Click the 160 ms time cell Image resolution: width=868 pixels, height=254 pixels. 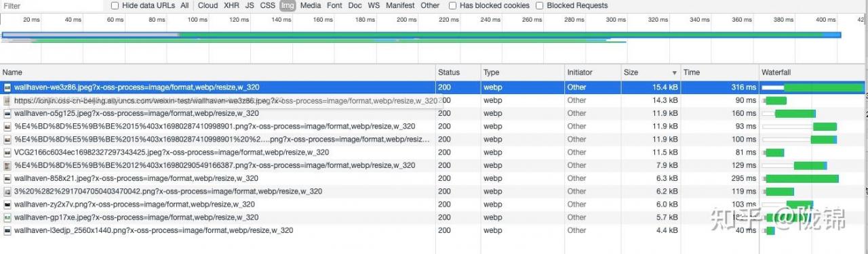click(x=719, y=113)
